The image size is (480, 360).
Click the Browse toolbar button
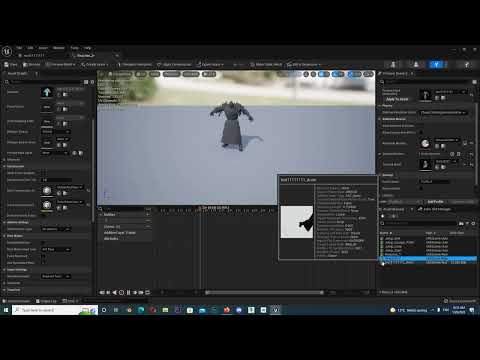(32, 65)
